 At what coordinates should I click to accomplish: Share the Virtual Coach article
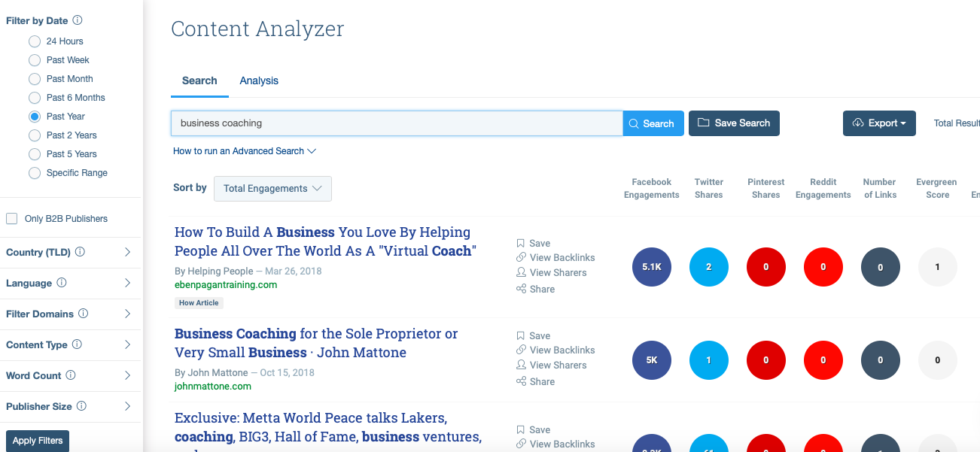click(535, 289)
